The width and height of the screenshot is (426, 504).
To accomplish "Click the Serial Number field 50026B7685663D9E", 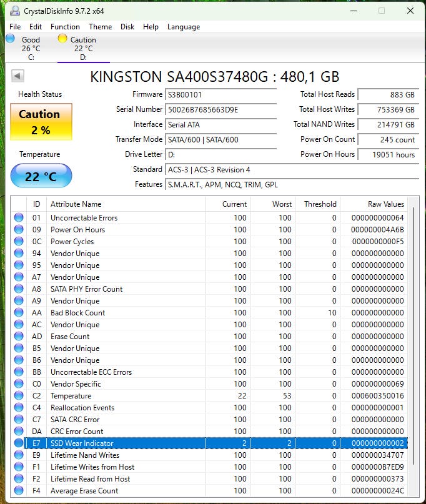I will pyautogui.click(x=221, y=110).
